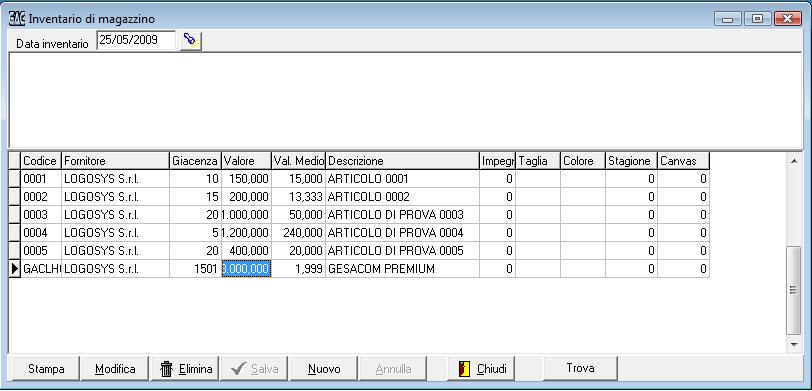Click the vertical scrollbar down arrow
The height and width of the screenshot is (391, 812).
pyautogui.click(x=794, y=344)
